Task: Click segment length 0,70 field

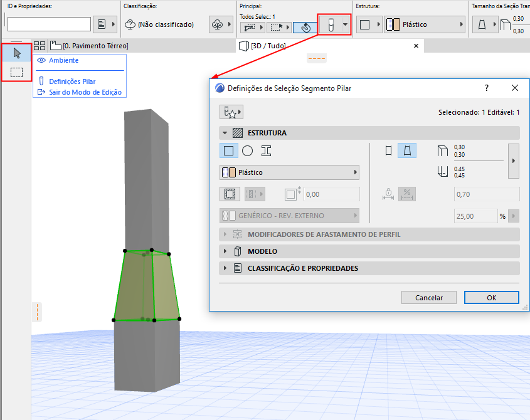Action: (486, 194)
